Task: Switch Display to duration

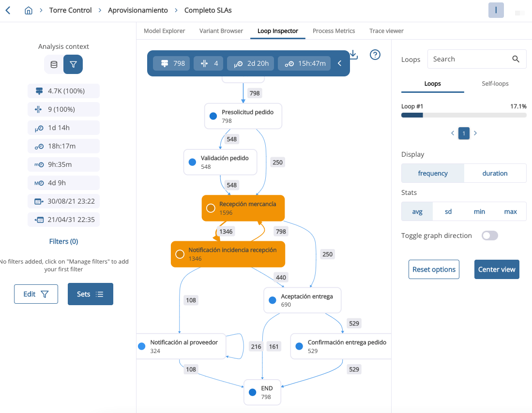Action: tap(495, 173)
